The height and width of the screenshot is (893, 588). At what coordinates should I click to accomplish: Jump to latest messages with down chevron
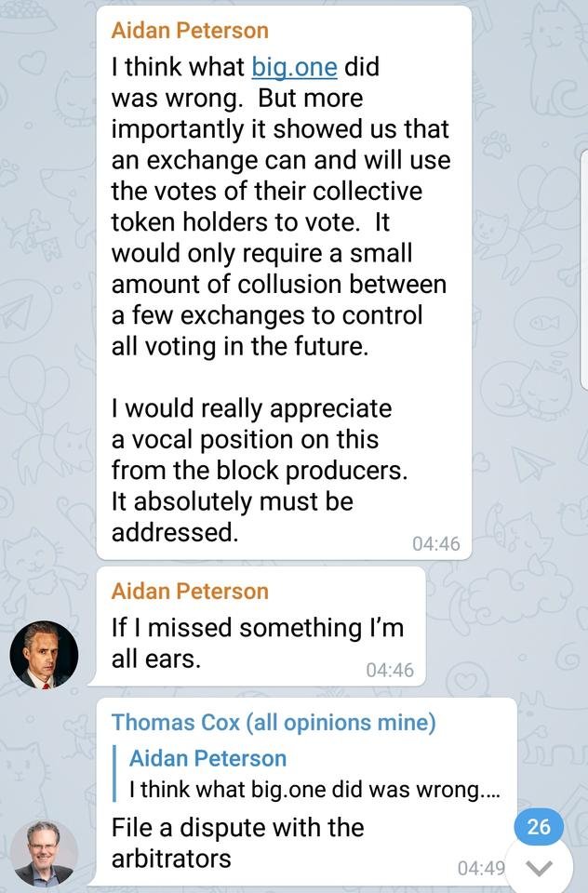tap(539, 868)
